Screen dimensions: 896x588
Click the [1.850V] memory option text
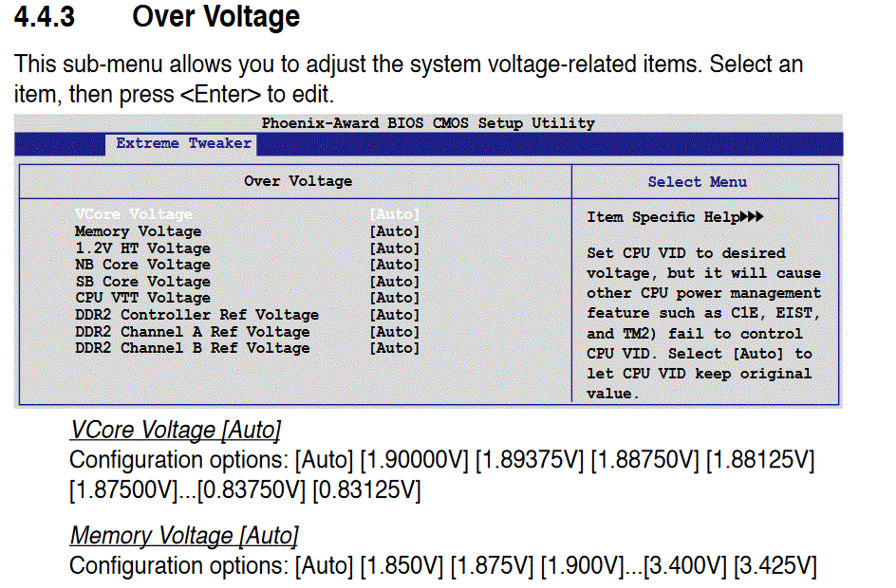[x=401, y=566]
